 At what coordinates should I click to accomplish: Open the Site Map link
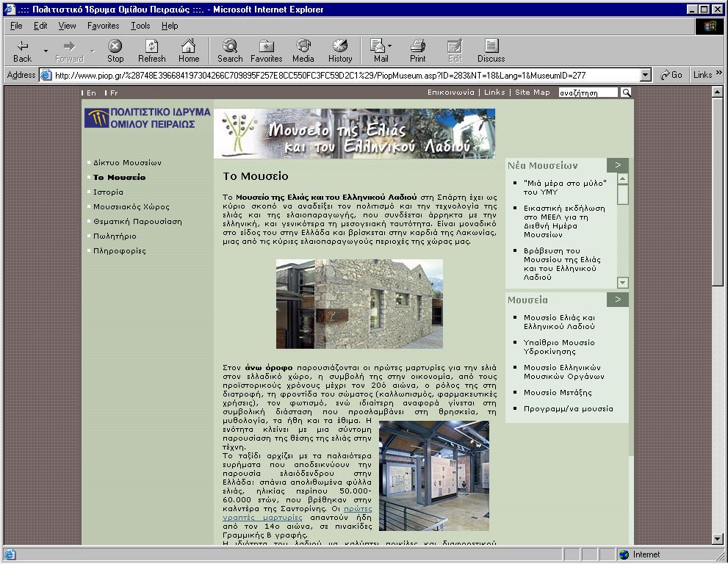point(532,93)
